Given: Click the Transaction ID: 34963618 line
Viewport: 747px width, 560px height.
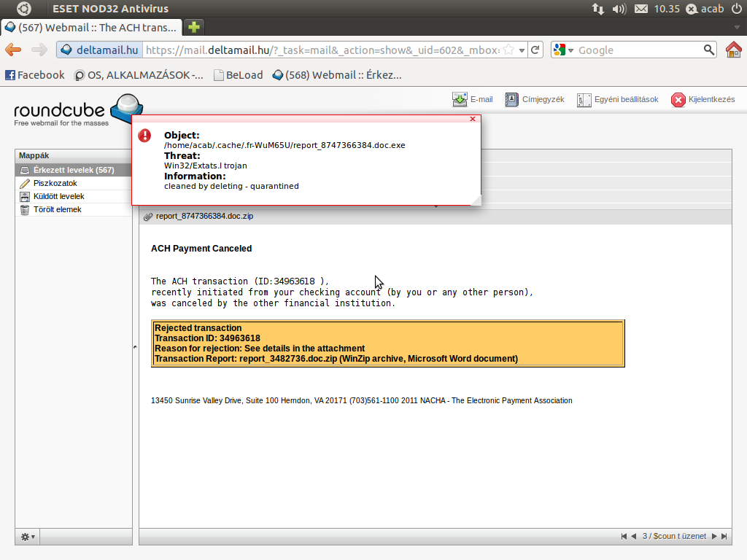Looking at the screenshot, I should pos(207,338).
